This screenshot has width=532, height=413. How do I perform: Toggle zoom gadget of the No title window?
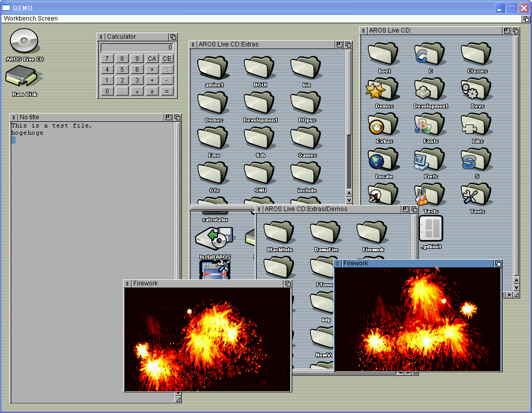tap(168, 117)
